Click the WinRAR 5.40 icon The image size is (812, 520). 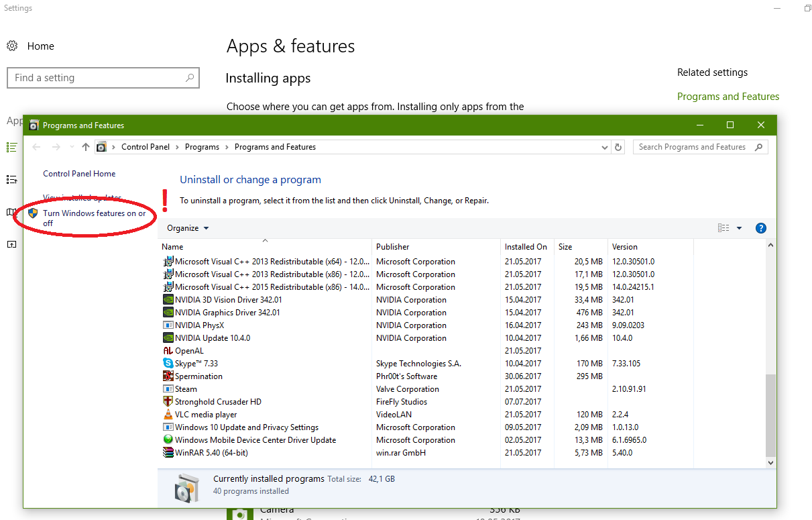pos(168,453)
